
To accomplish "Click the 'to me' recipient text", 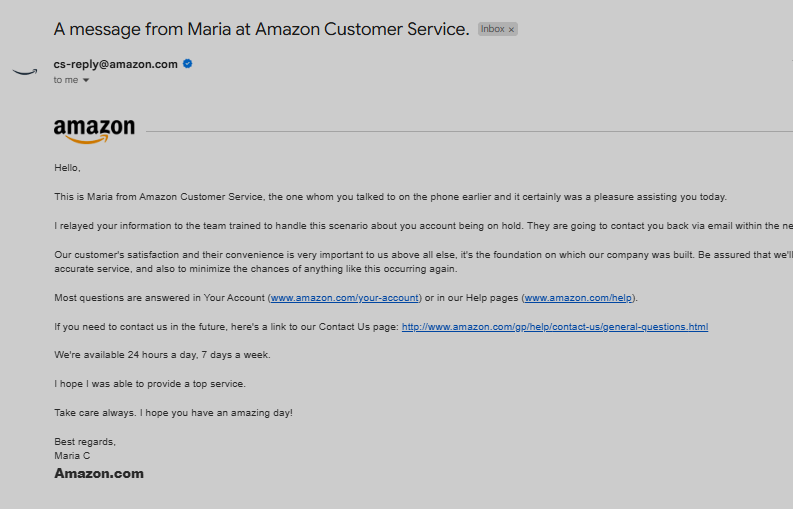I will click(66, 80).
